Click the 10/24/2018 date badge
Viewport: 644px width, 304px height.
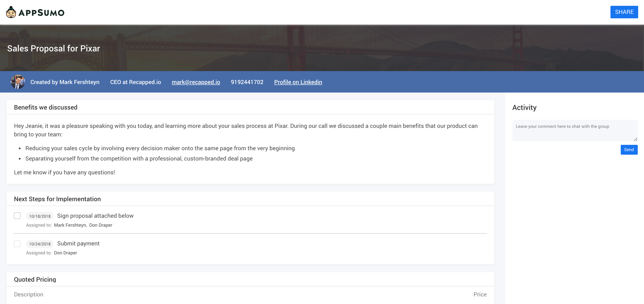[40, 244]
